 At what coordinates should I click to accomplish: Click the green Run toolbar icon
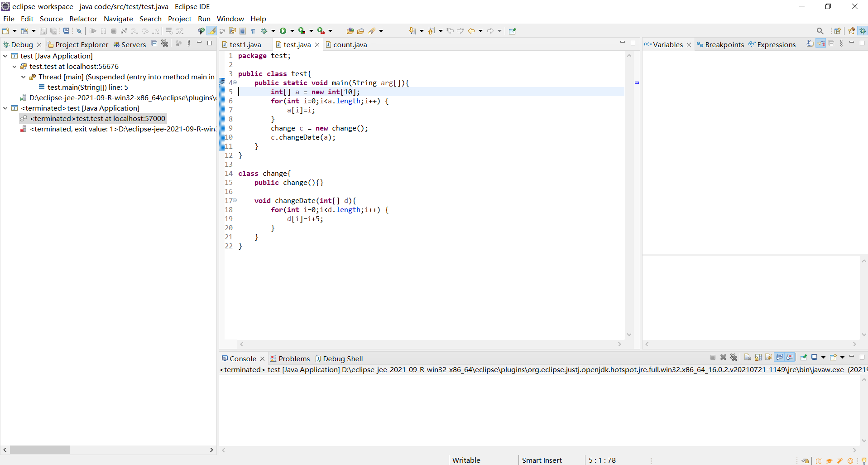click(x=283, y=31)
